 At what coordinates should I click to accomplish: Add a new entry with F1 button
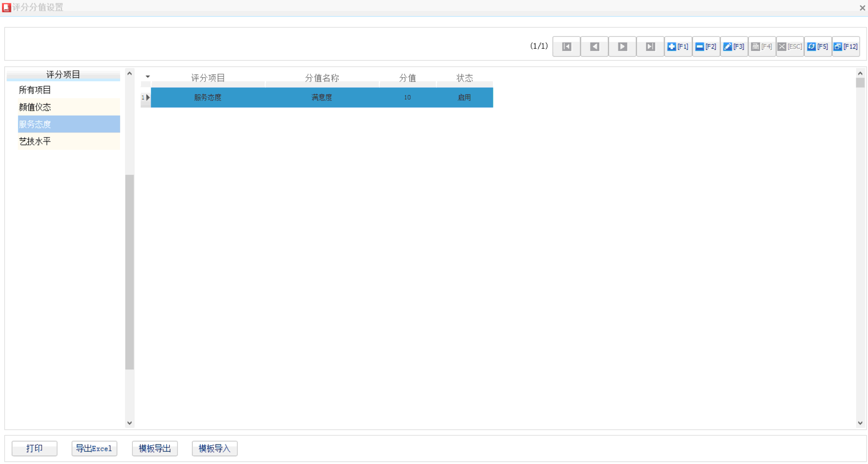678,47
